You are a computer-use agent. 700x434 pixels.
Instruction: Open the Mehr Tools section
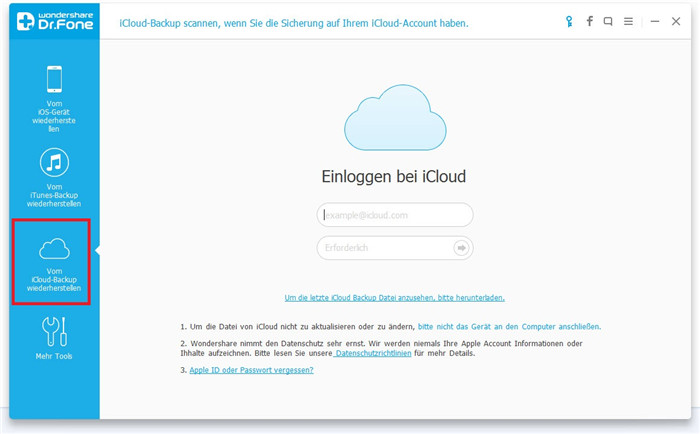coord(54,338)
